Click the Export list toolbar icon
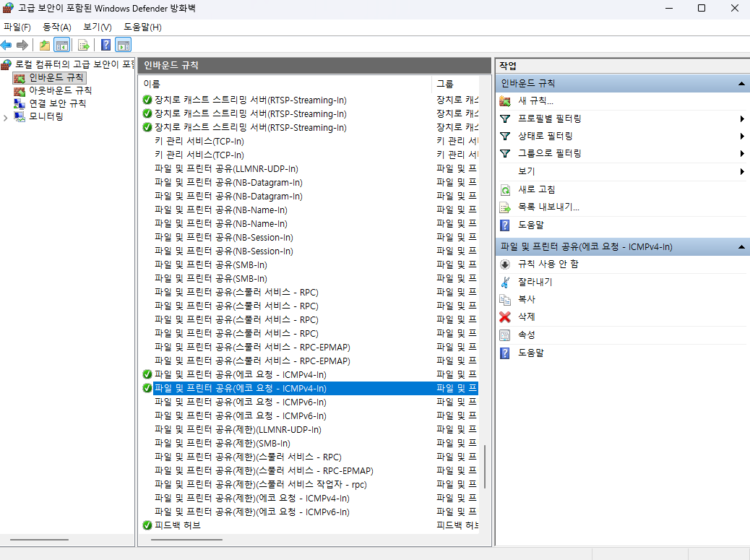The height and width of the screenshot is (560, 750). (x=84, y=45)
